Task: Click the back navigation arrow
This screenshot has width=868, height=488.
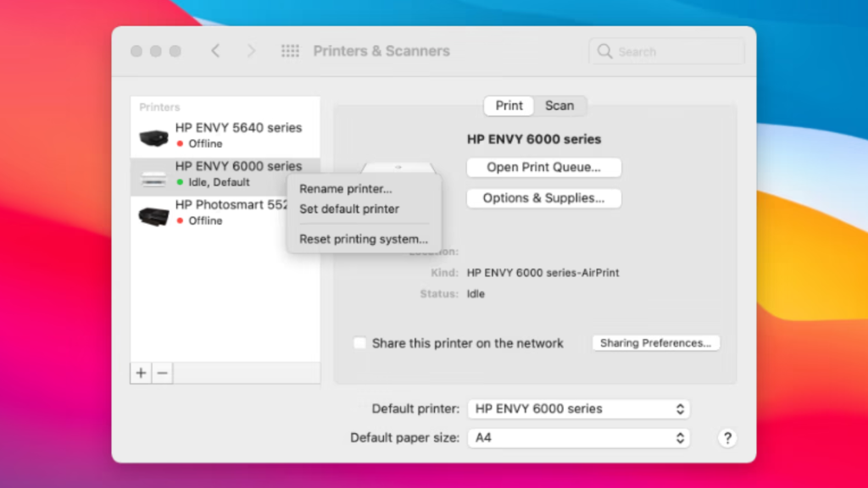Action: tap(215, 51)
